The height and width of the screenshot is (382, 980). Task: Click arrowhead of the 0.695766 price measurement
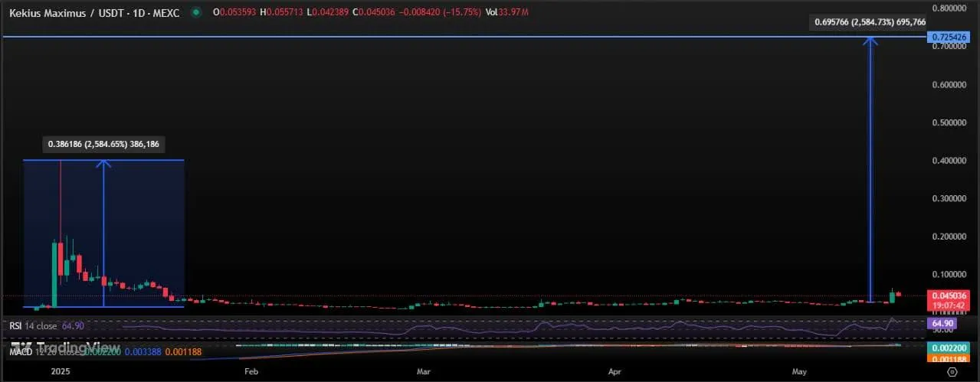pos(870,41)
